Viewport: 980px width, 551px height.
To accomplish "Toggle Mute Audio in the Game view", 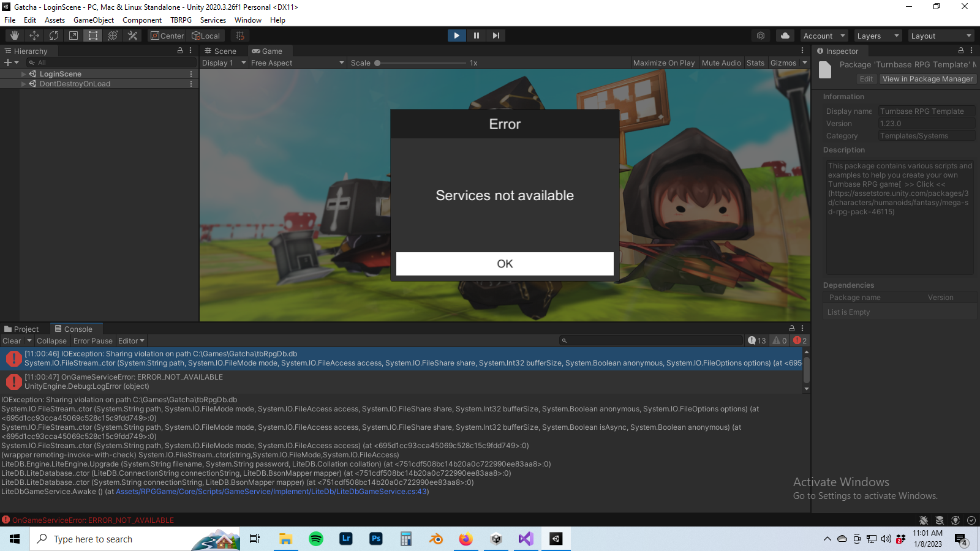I will coord(721,62).
